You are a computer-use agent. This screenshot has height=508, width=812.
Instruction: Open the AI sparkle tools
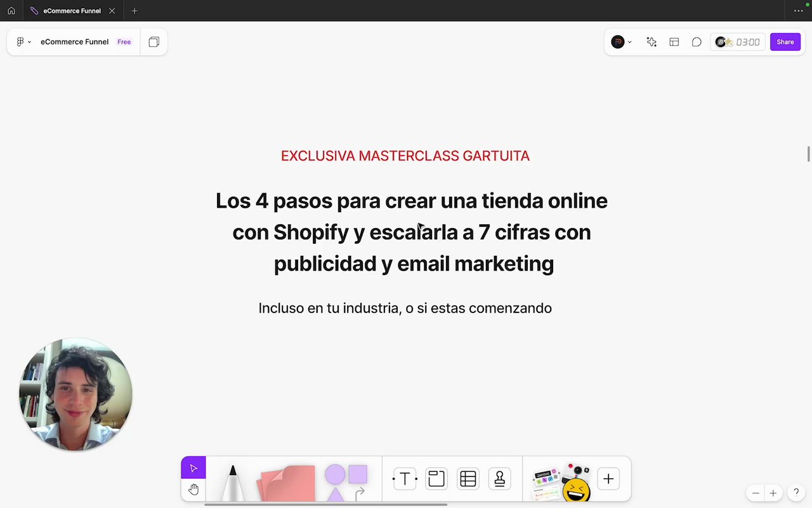(652, 42)
